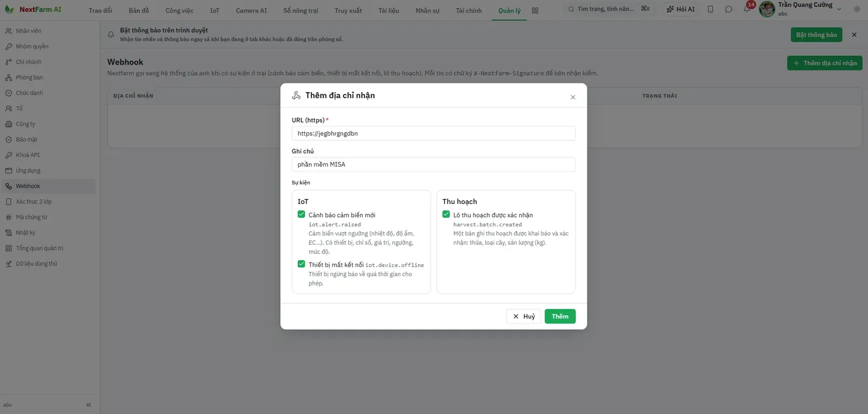This screenshot has width=868, height=414.
Task: Open the Tài chính tab
Action: pyautogui.click(x=469, y=10)
